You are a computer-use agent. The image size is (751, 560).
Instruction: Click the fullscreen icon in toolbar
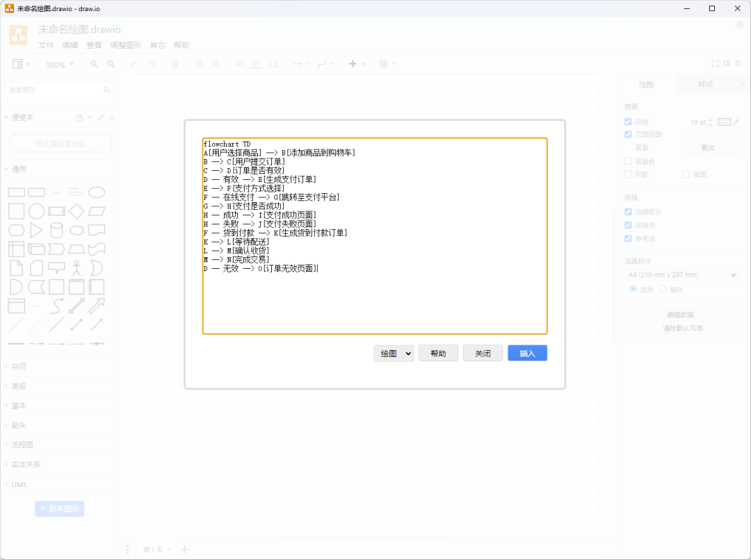pyautogui.click(x=715, y=64)
